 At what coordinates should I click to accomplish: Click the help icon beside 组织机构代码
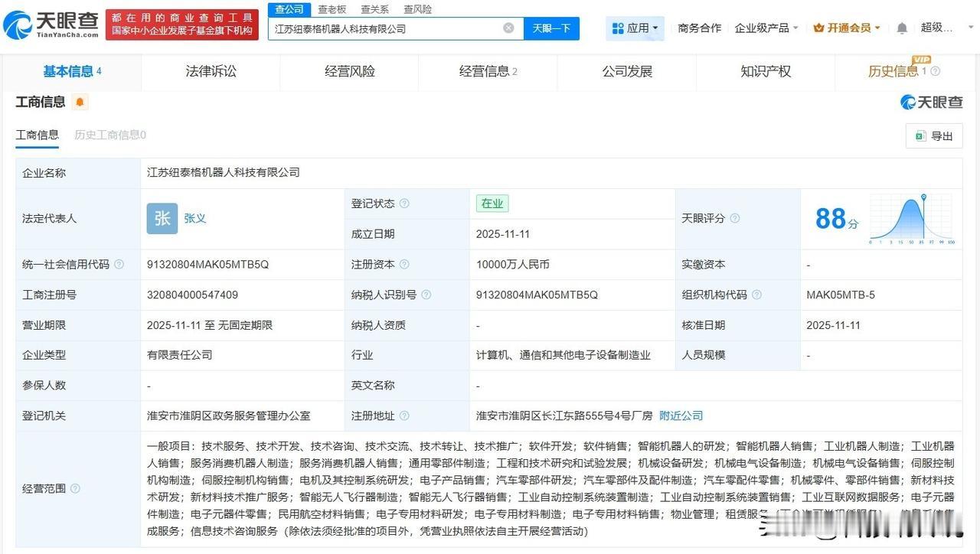click(x=756, y=295)
